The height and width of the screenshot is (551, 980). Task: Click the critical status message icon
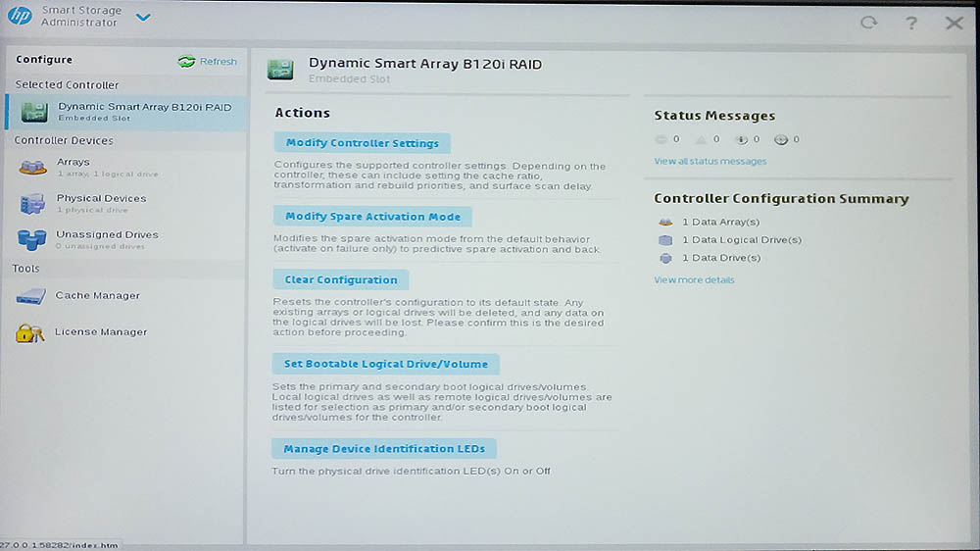[661, 139]
